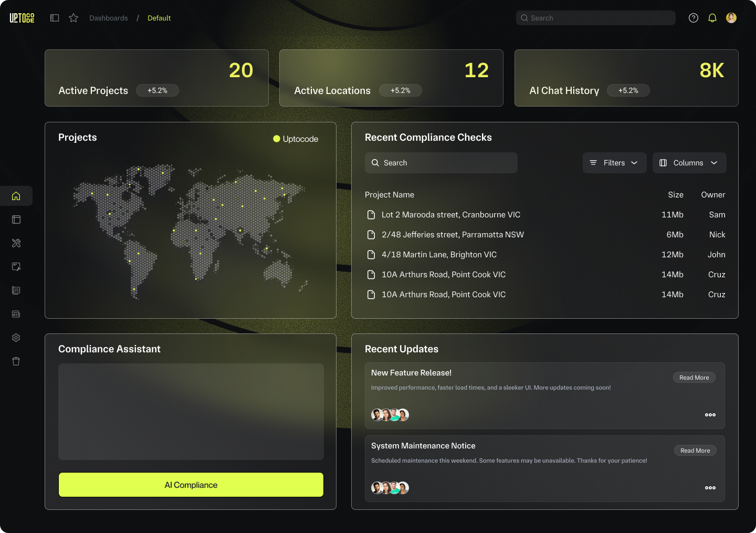The image size is (756, 533).
Task: Open Lot 2 Marooda street, Cranbourne VIC
Action: point(451,215)
